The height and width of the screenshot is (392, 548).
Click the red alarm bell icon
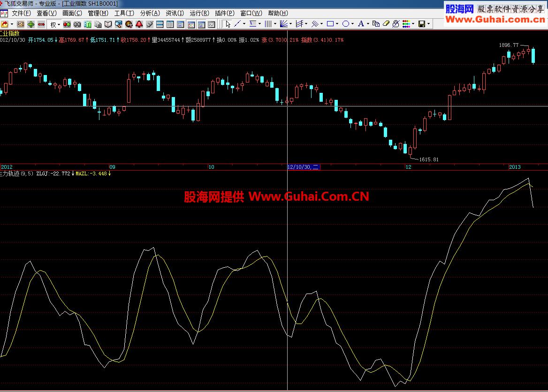pos(139,24)
